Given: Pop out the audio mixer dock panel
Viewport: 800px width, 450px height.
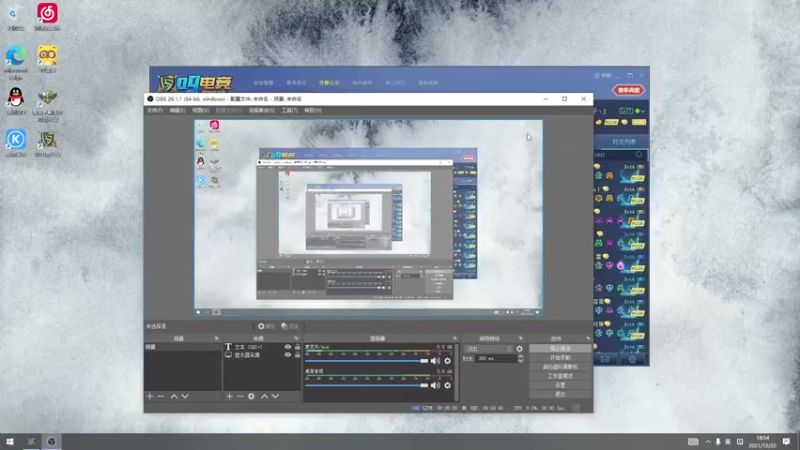Looking at the screenshot, I should pos(455,338).
